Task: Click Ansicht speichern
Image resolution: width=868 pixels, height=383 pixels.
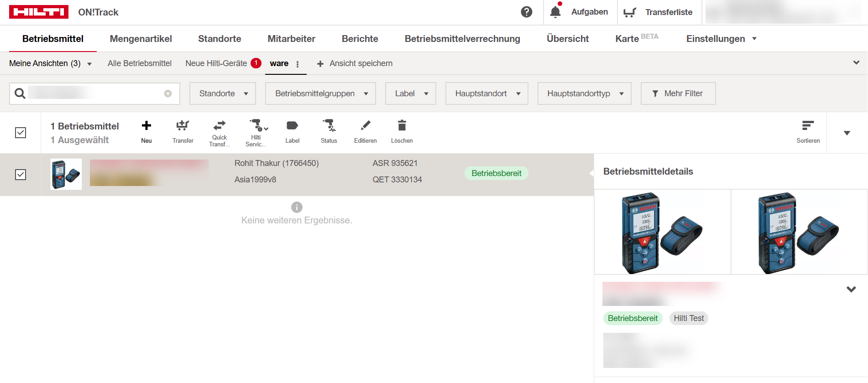Action: coord(361,63)
